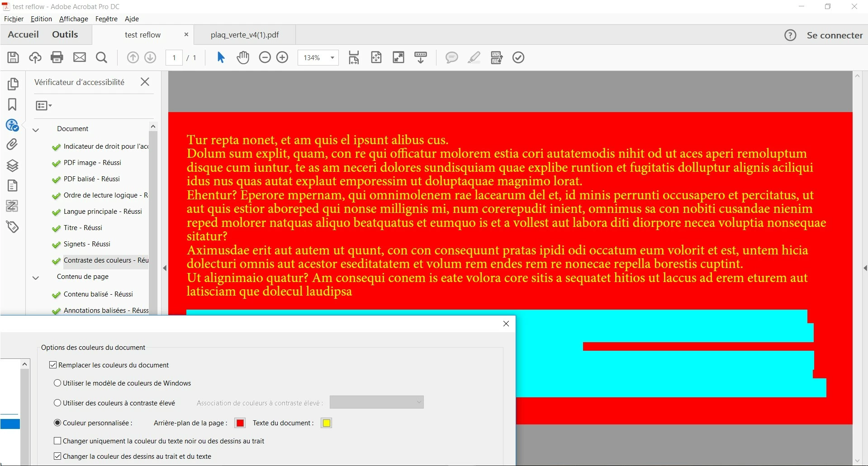Select the highlighter pen tool

(474, 57)
